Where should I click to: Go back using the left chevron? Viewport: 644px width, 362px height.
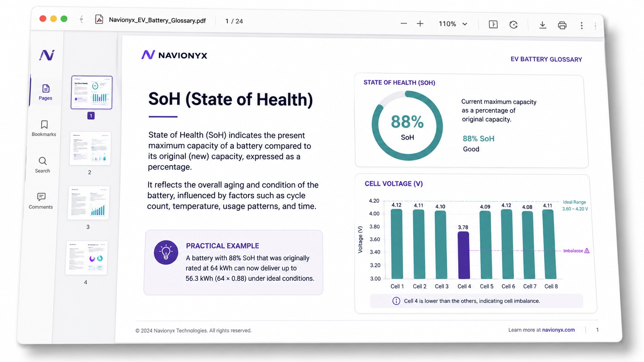(81, 19)
